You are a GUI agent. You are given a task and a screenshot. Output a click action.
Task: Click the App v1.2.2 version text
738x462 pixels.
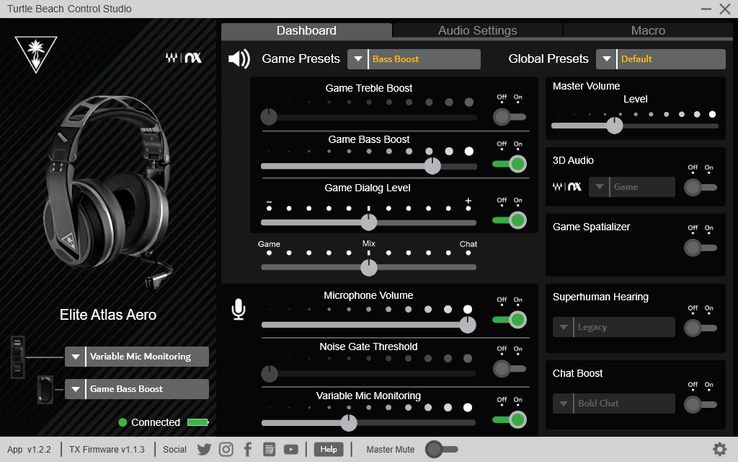point(29,450)
